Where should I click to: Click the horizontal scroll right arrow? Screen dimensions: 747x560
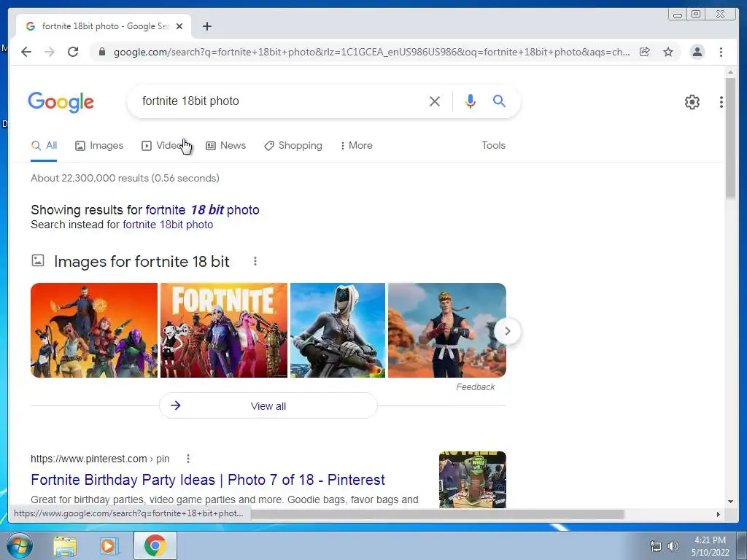click(x=719, y=514)
